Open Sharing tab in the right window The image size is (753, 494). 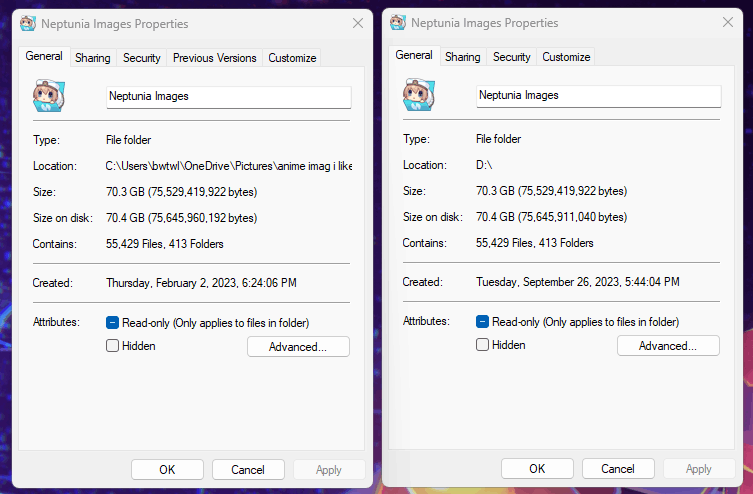tap(462, 57)
